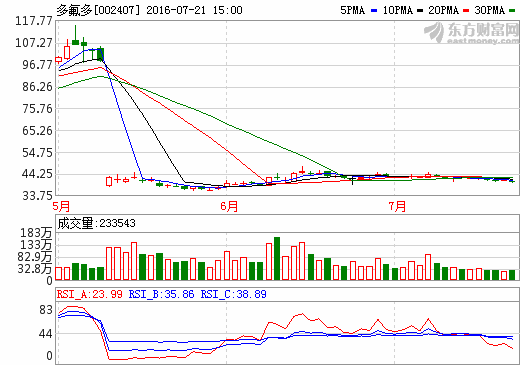Viewport: 520px width, 365px height.
Task: Click the RSI_C:38.89 indicator label
Action: (234, 294)
